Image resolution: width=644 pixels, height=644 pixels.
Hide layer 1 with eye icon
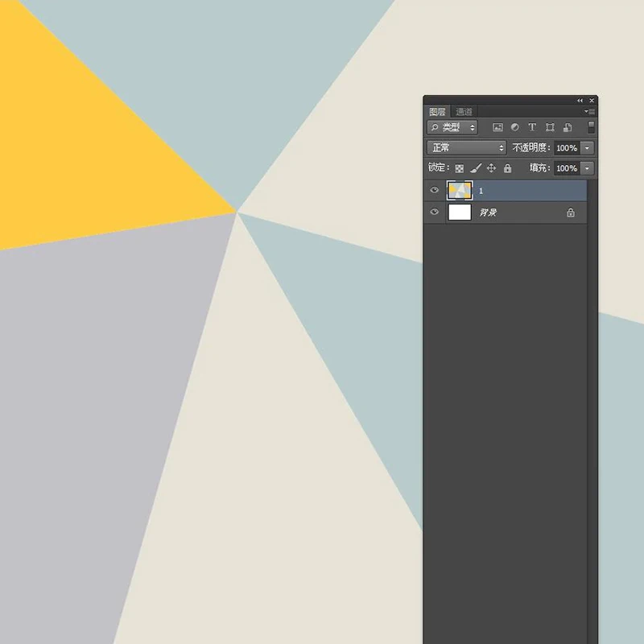[x=434, y=190]
